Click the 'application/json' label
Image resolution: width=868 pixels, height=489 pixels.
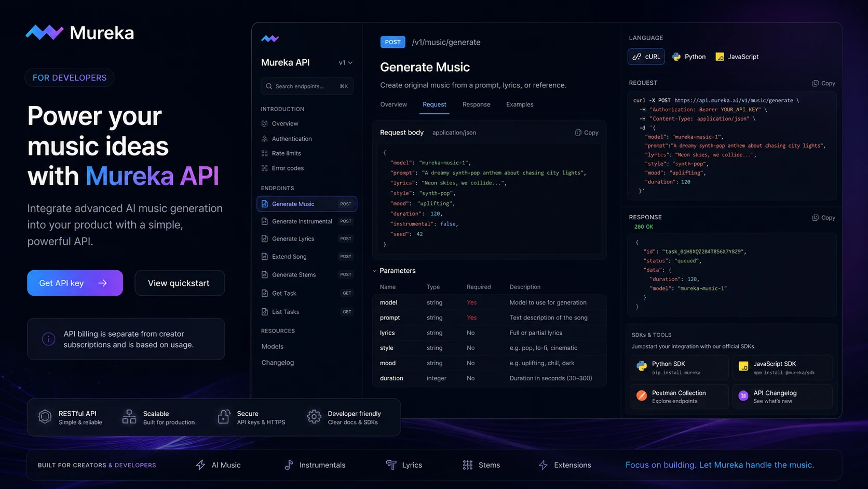point(454,133)
